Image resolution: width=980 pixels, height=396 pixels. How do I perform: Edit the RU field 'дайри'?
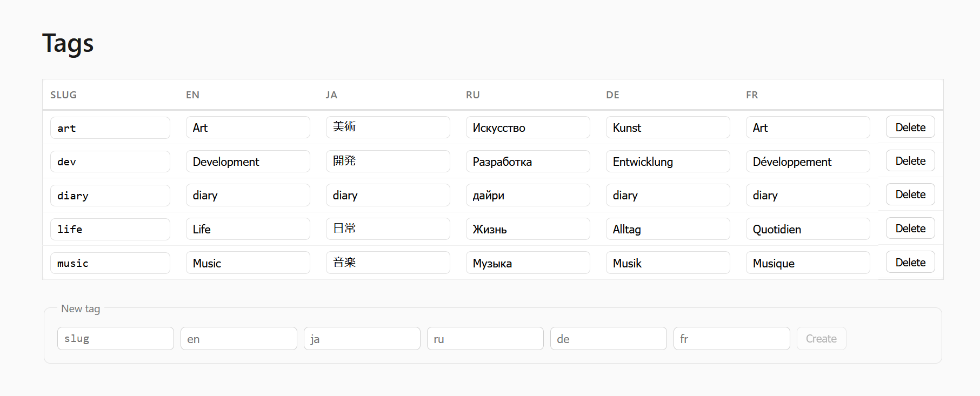point(528,194)
